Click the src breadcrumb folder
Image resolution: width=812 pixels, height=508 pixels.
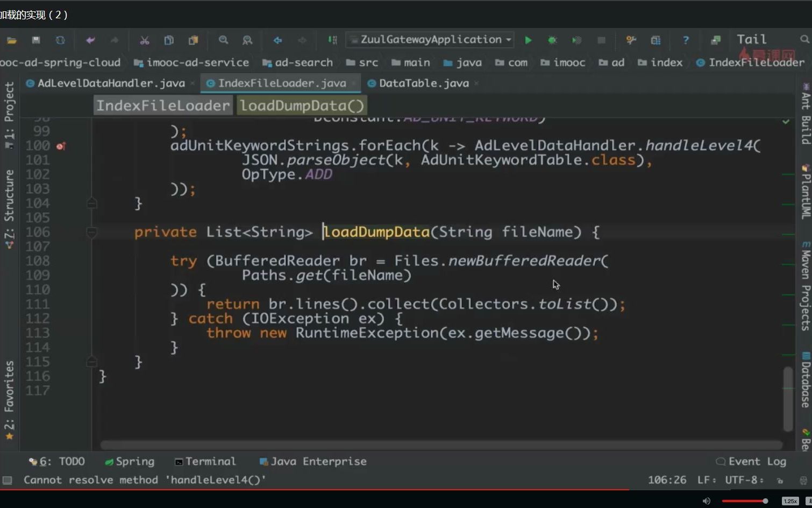coord(362,63)
